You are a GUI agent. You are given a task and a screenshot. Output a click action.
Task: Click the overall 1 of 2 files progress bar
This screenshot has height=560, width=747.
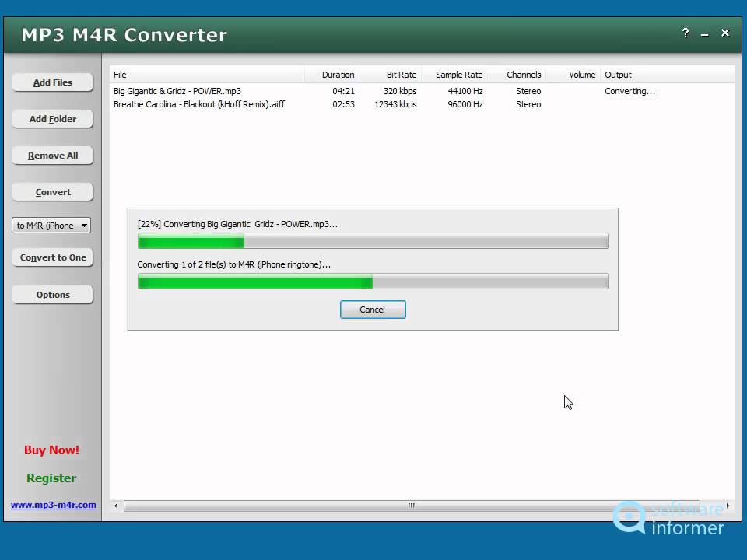point(373,282)
